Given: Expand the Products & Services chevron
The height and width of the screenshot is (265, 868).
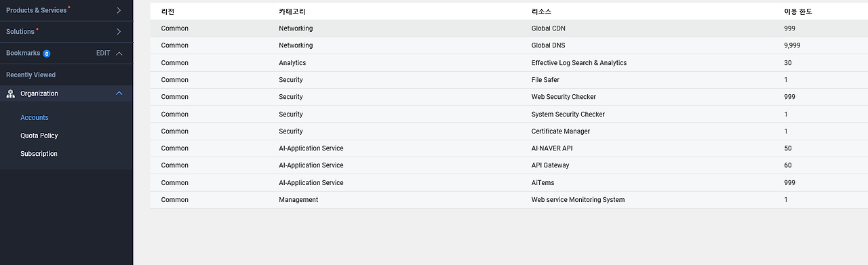Looking at the screenshot, I should pyautogui.click(x=119, y=10).
